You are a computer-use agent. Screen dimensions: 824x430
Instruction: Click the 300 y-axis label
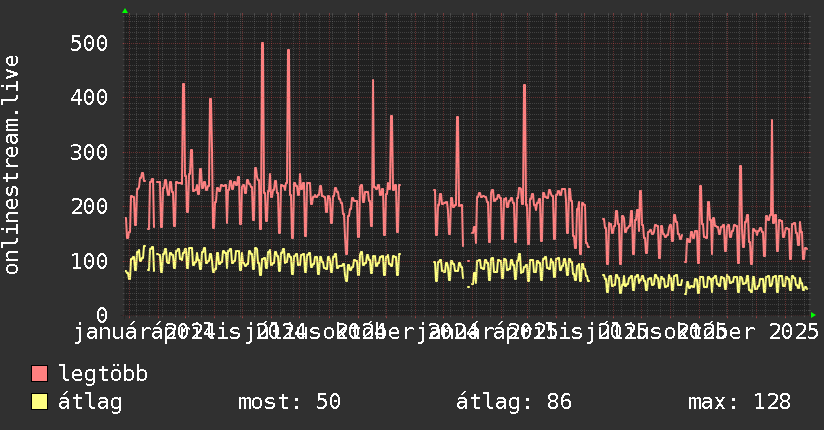click(x=89, y=152)
